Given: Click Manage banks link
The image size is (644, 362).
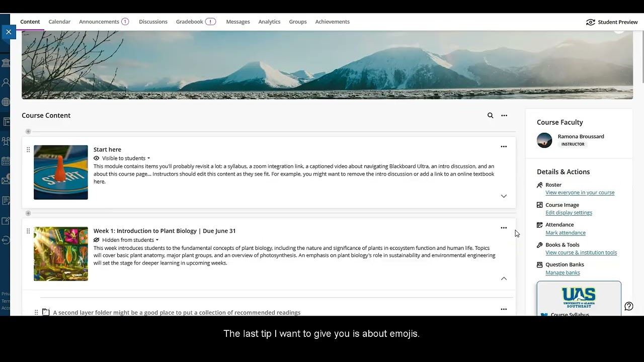Looking at the screenshot, I should [562, 273].
